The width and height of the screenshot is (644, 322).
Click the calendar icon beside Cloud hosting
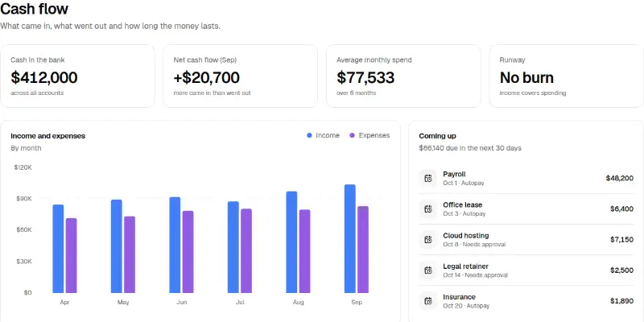click(x=428, y=239)
